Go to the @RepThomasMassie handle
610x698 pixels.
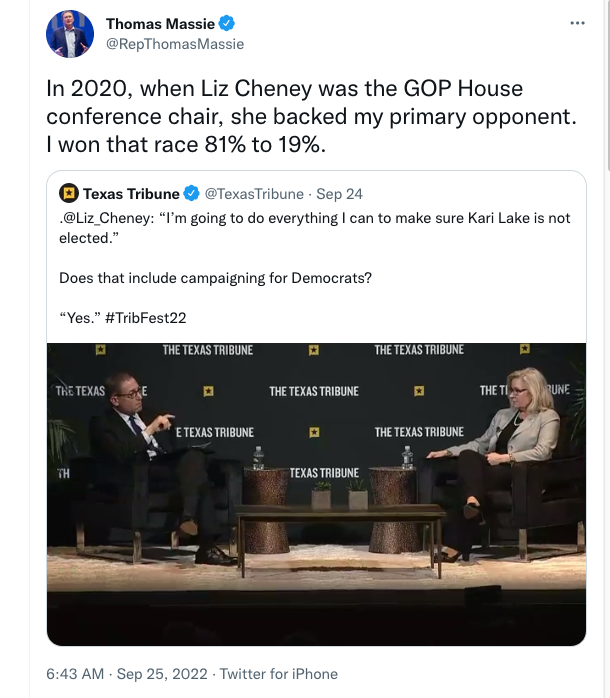174,44
